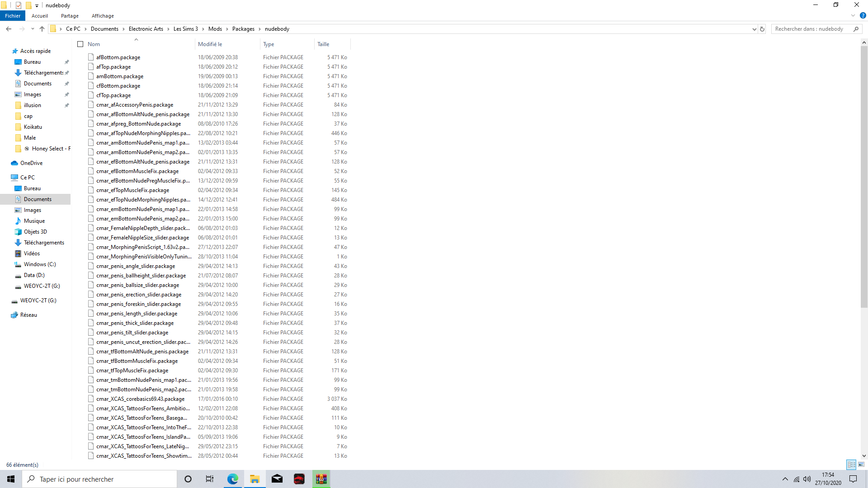Open Réseau in the navigation pane
This screenshot has height=488, width=868.
click(x=28, y=315)
